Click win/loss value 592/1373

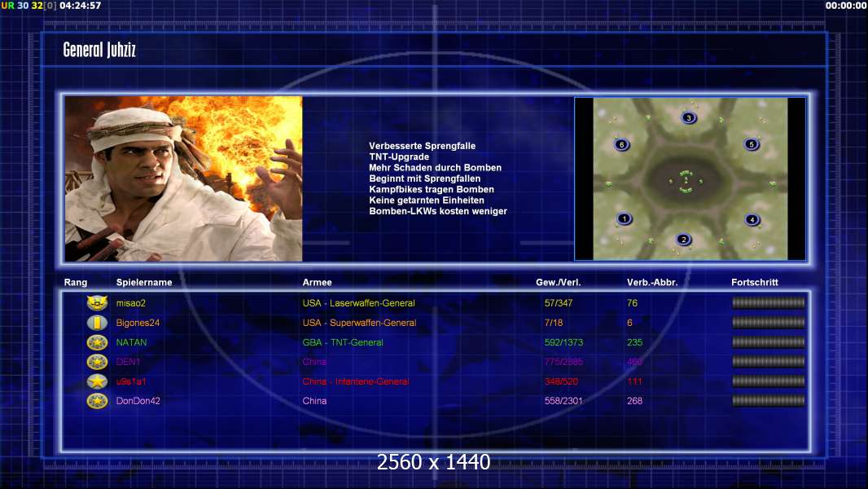(x=563, y=342)
